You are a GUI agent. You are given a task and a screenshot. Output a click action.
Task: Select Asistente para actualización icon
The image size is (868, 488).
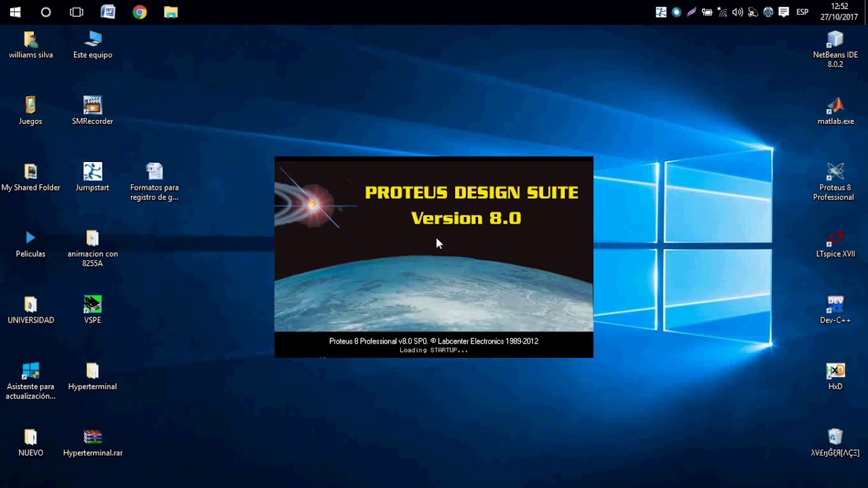click(31, 382)
